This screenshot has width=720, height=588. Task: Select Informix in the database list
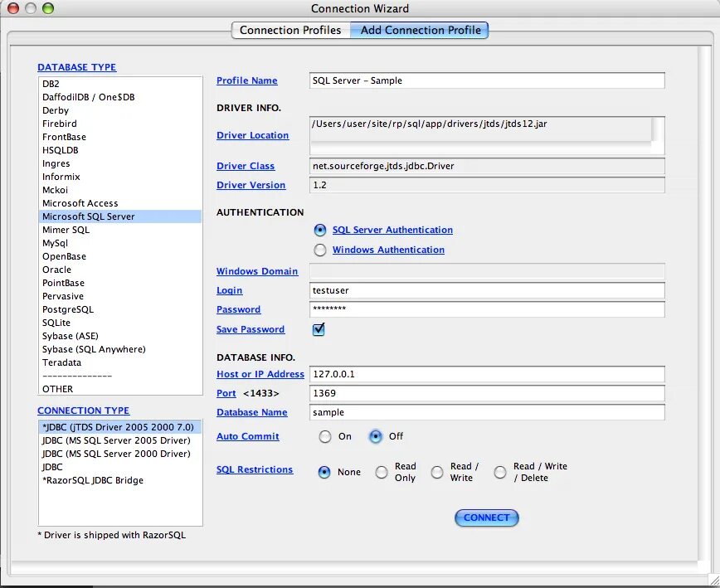(120, 177)
